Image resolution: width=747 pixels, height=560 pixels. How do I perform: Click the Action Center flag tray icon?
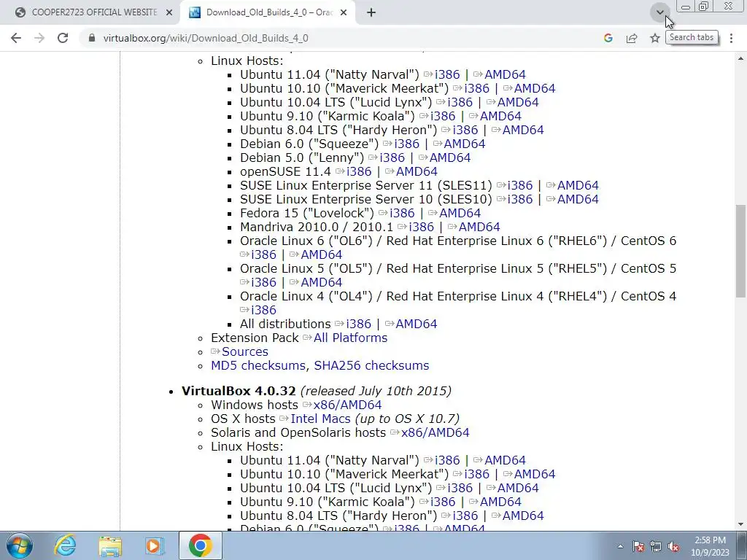click(x=638, y=546)
